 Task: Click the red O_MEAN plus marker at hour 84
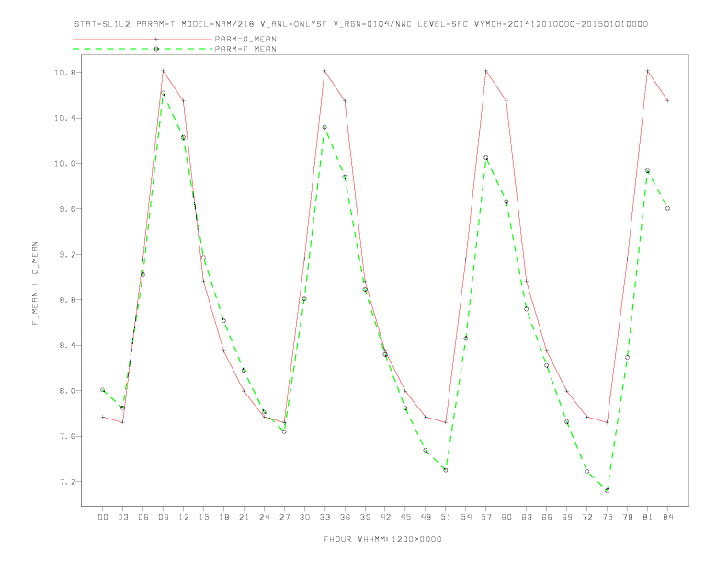point(667,100)
